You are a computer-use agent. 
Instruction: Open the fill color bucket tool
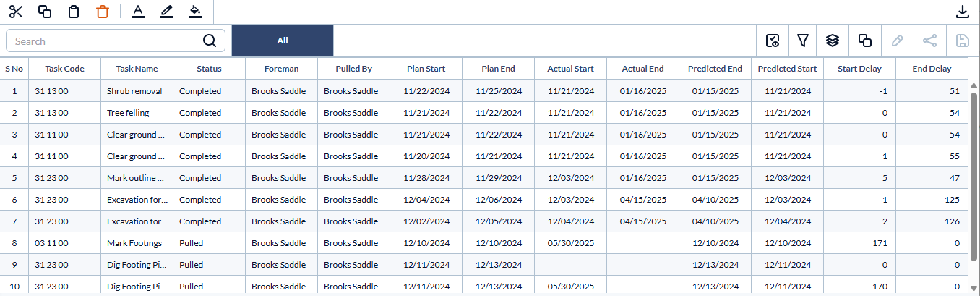point(195,12)
